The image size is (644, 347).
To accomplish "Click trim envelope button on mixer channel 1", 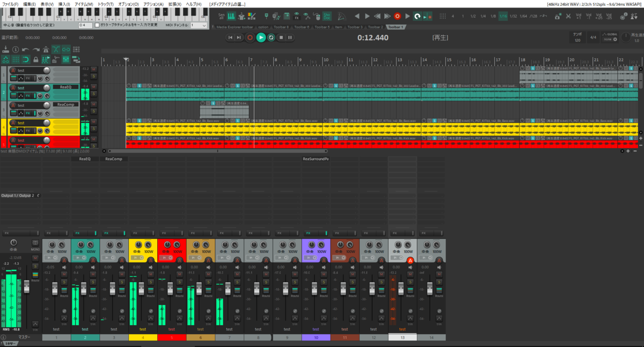I will pos(64,318).
